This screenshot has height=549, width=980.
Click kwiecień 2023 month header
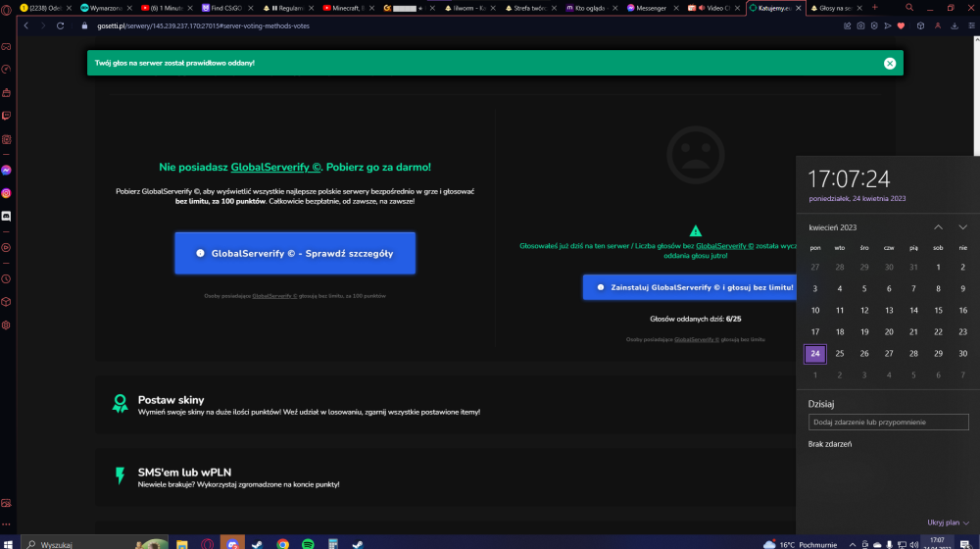[x=832, y=227]
